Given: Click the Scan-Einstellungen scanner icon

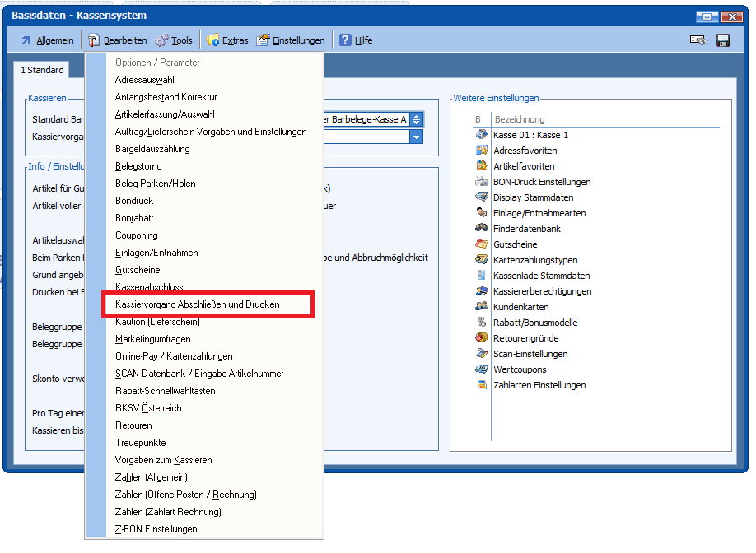Looking at the screenshot, I should click(x=482, y=354).
